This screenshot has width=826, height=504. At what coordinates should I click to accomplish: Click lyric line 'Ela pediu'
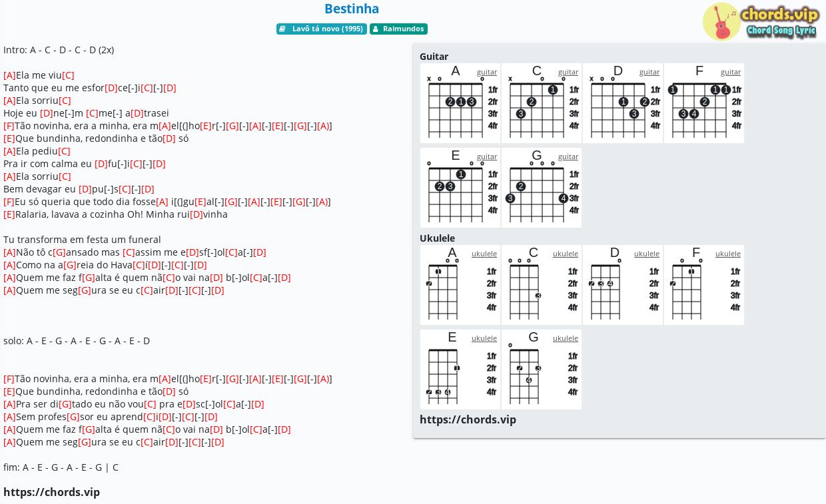[37, 151]
